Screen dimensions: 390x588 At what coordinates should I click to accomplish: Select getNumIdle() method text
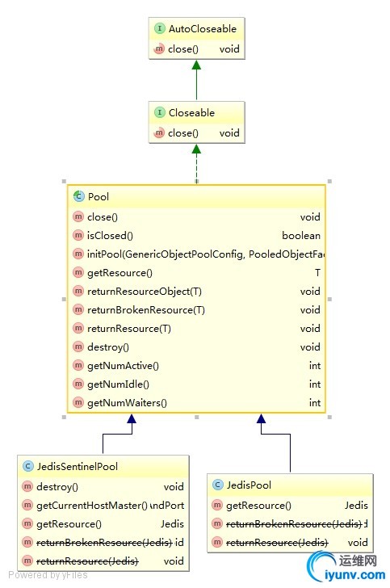tap(118, 384)
